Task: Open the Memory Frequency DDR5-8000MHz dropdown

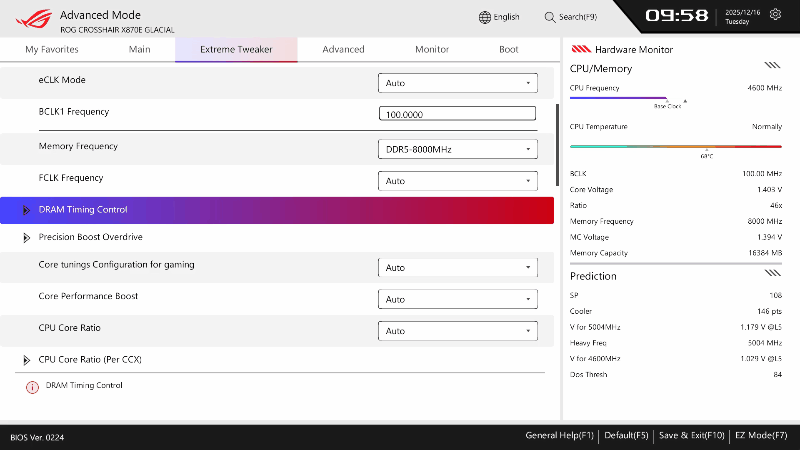Action: click(458, 149)
